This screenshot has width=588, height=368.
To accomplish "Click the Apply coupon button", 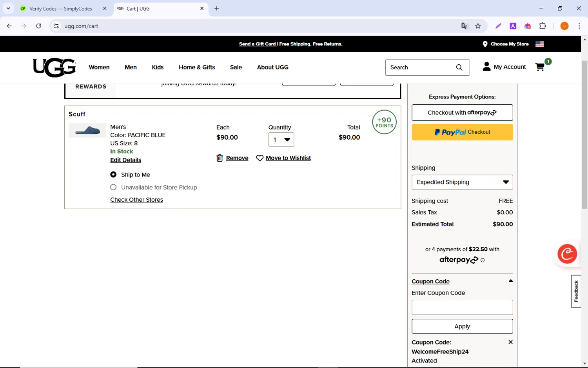I will pyautogui.click(x=462, y=326).
